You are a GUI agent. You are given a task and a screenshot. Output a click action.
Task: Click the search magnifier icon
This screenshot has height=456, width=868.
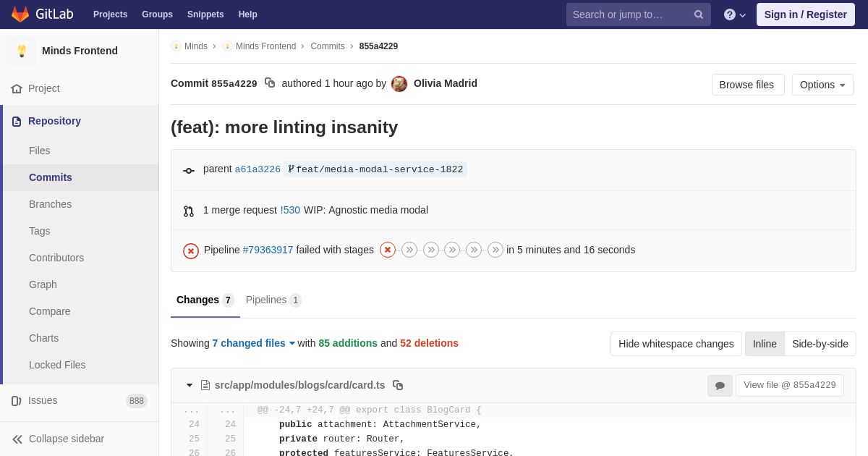tap(698, 14)
